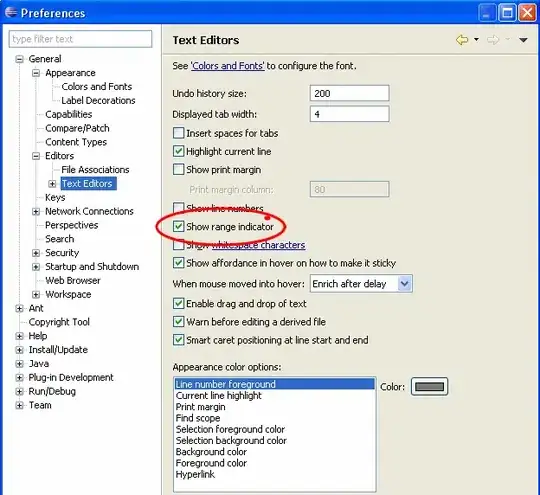Enable Show line numbers checkbox
540x495 pixels.
coord(178,208)
